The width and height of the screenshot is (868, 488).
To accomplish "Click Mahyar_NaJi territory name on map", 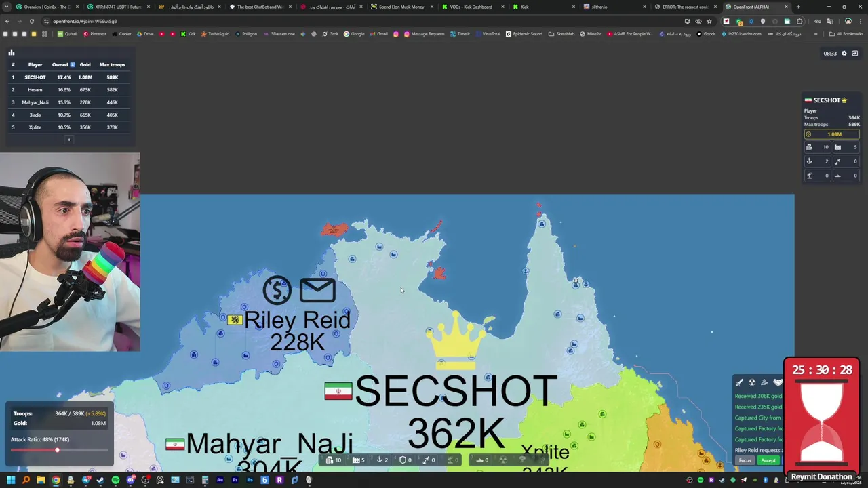I will point(269,444).
